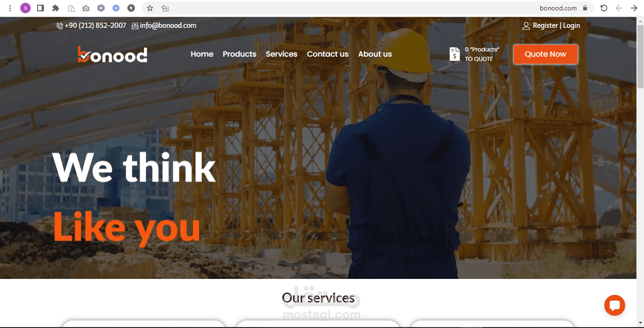The height and width of the screenshot is (328, 644).
Task: Open the quote document dollar icon
Action: 454,54
